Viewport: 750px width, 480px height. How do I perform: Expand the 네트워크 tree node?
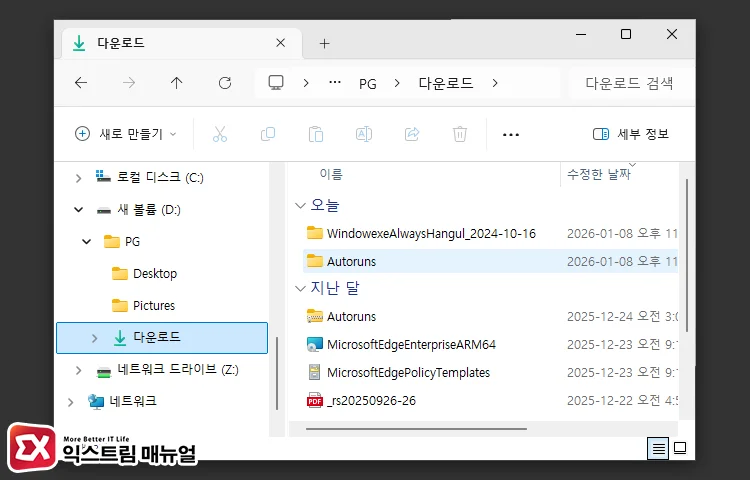coord(70,402)
